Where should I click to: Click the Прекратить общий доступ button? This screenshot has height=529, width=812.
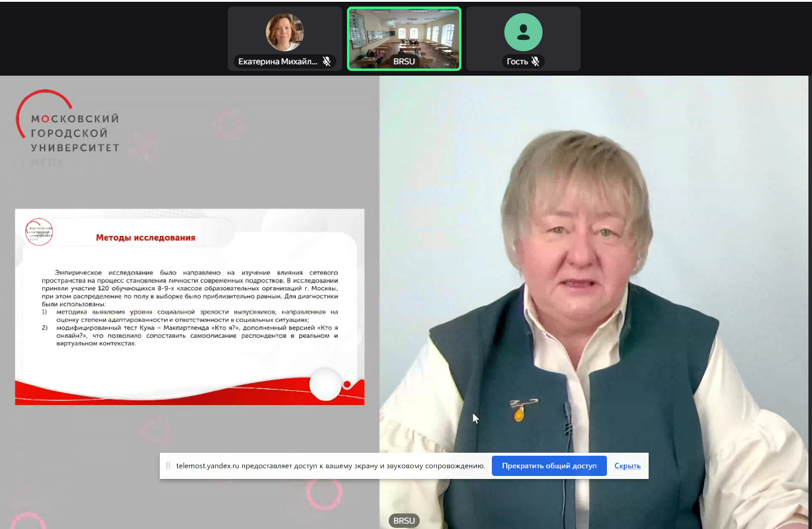tap(548, 466)
